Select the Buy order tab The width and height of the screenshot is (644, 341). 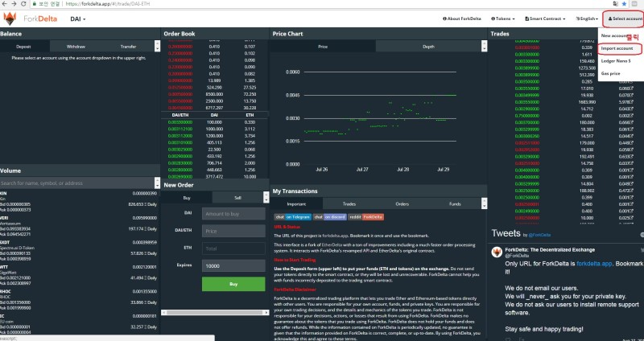pos(187,198)
